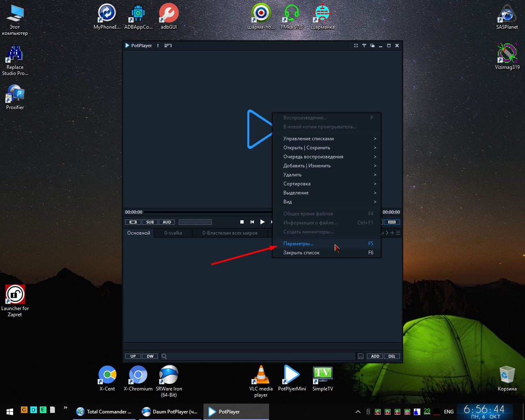
Task: Switch to the 0-svalka playlist tab
Action: pos(173,233)
